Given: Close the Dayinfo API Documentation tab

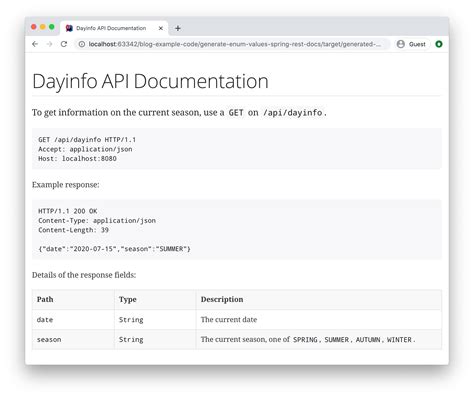Looking at the screenshot, I should point(161,28).
